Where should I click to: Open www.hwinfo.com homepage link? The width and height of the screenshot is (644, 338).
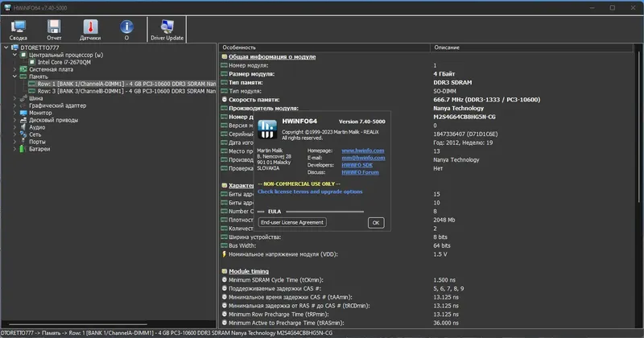[363, 150]
